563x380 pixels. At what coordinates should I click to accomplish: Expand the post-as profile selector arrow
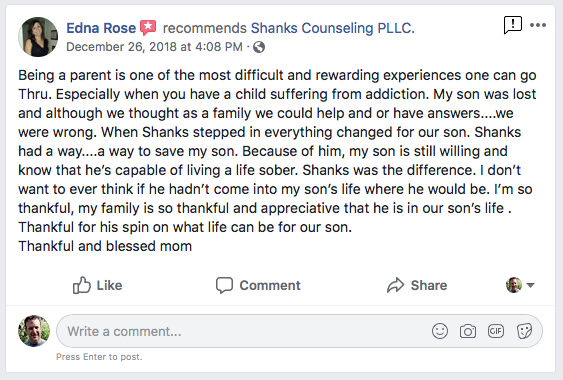tap(530, 285)
